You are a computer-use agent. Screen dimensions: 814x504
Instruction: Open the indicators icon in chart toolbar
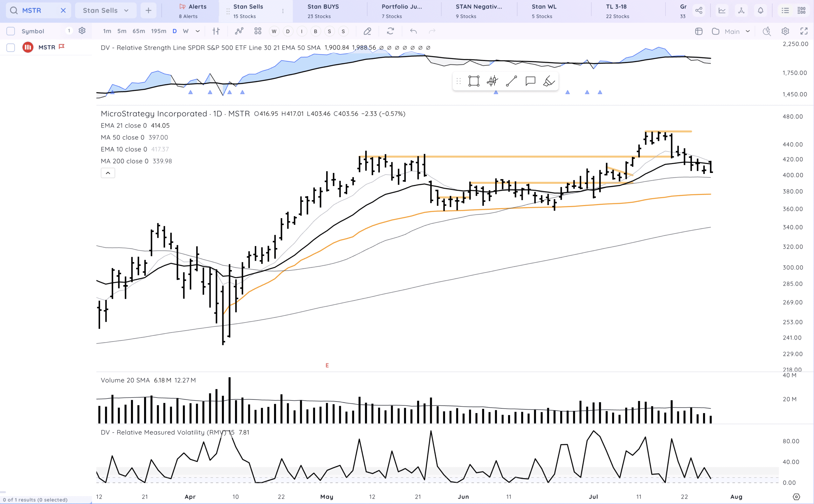239,31
